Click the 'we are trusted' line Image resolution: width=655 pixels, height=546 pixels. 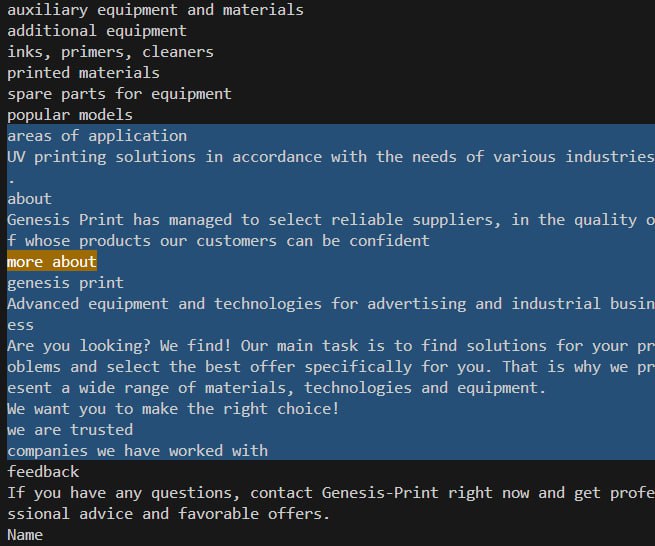click(70, 429)
